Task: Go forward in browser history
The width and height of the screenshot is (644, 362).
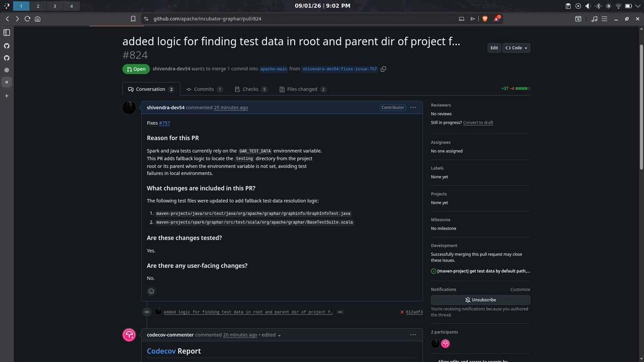Action: coord(17,18)
